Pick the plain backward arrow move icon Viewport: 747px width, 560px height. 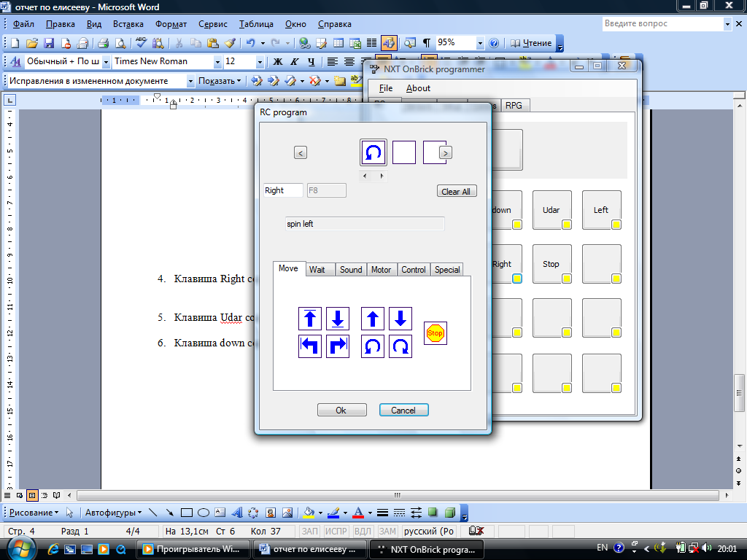click(400, 319)
